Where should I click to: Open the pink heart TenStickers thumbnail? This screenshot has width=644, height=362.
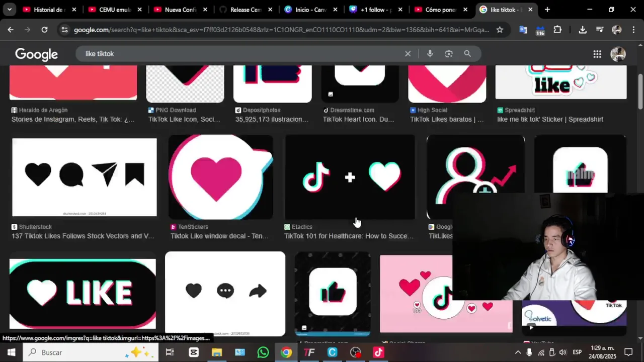221,177
